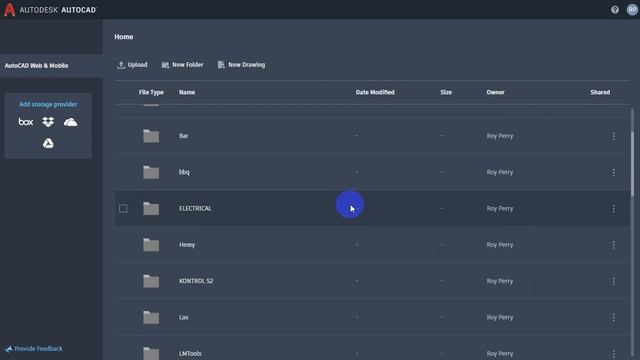Open the KONTROL S2 folder icon
This screenshot has height=360, width=640.
click(x=151, y=281)
